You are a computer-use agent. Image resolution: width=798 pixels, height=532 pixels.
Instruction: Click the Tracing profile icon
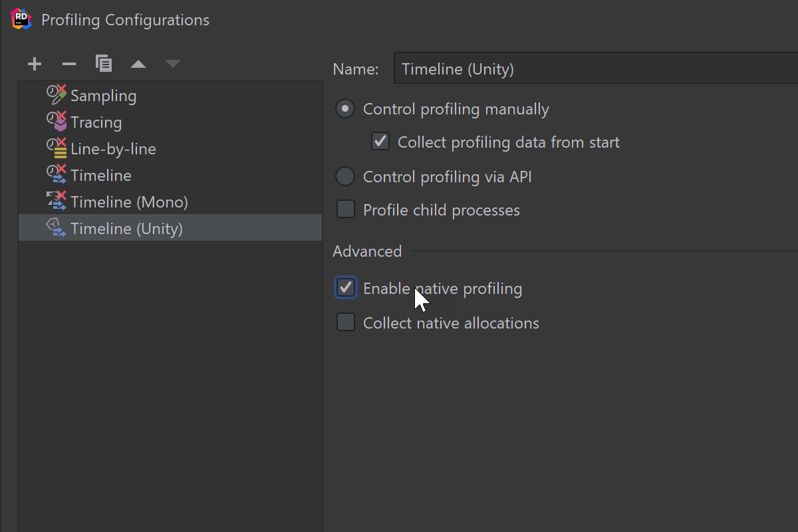pos(57,121)
